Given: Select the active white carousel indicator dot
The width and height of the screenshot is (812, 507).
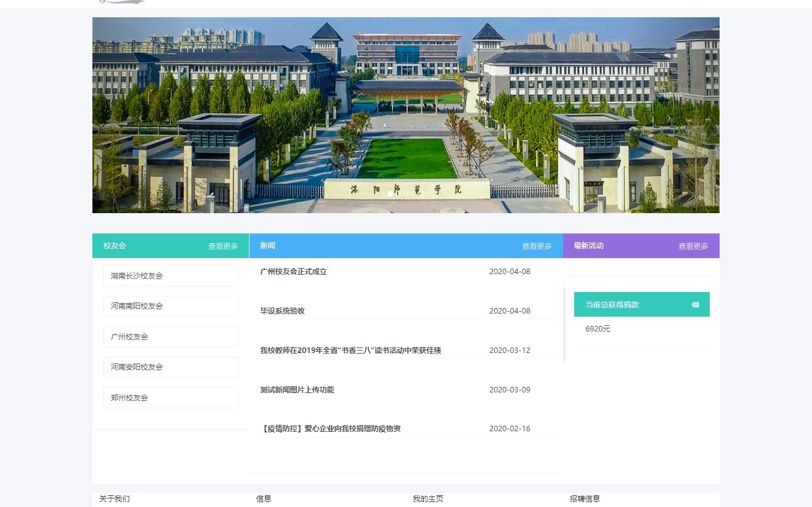Looking at the screenshot, I should click(x=390, y=193).
